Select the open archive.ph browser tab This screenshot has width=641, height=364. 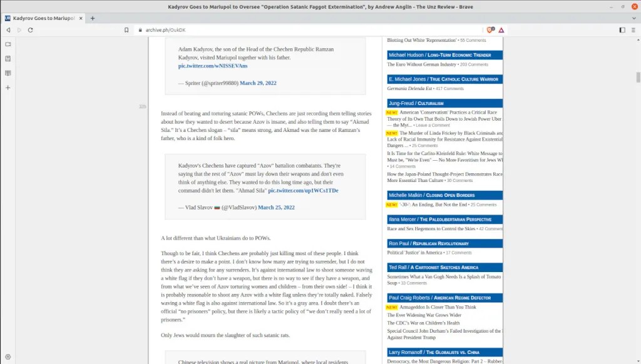click(43, 18)
